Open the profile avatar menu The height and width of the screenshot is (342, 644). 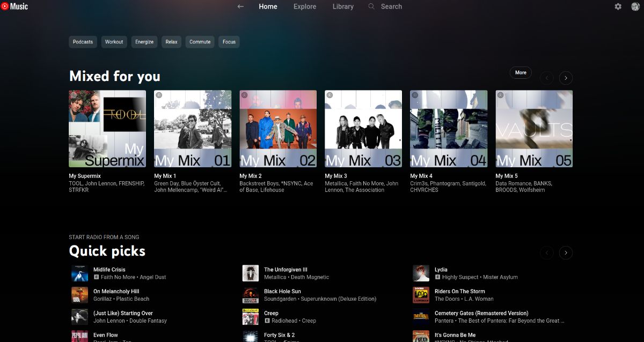pyautogui.click(x=634, y=6)
